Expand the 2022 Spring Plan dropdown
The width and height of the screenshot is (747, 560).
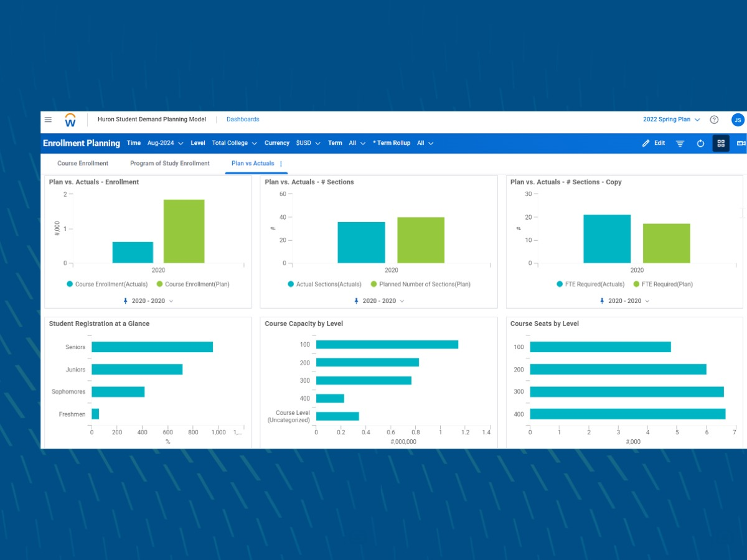[671, 119]
